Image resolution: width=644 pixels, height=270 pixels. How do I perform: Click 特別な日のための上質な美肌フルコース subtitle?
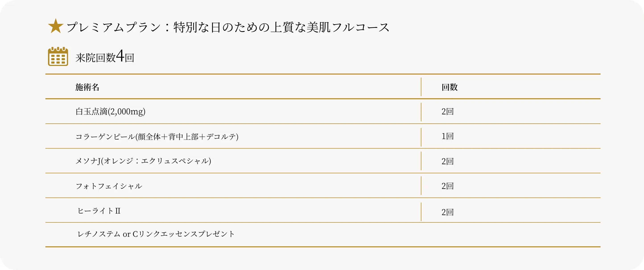coord(281,27)
